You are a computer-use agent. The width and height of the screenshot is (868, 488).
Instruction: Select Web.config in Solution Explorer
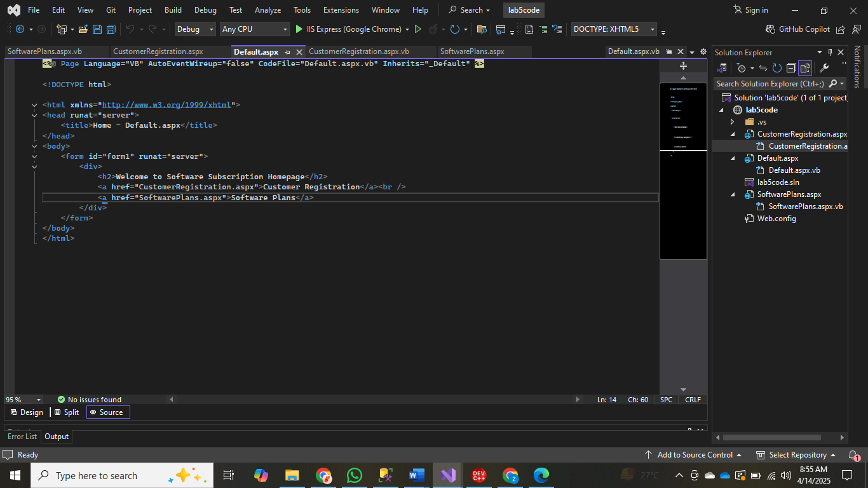point(776,219)
